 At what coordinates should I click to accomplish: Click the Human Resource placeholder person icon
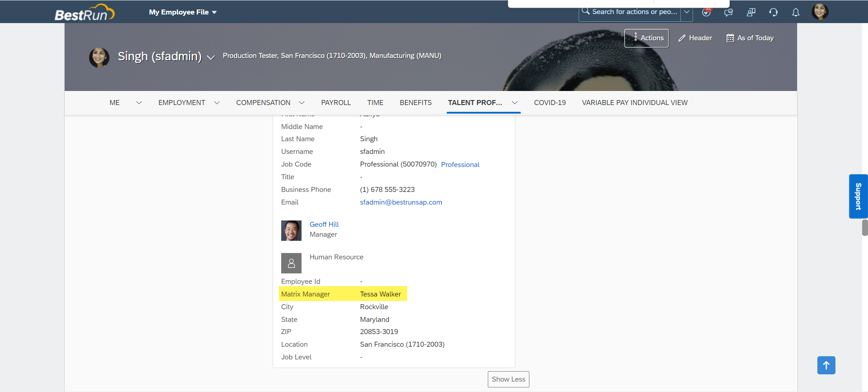pyautogui.click(x=291, y=263)
